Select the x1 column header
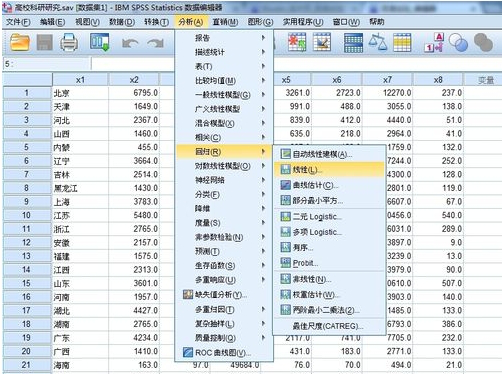502x388 pixels. pyautogui.click(x=80, y=80)
